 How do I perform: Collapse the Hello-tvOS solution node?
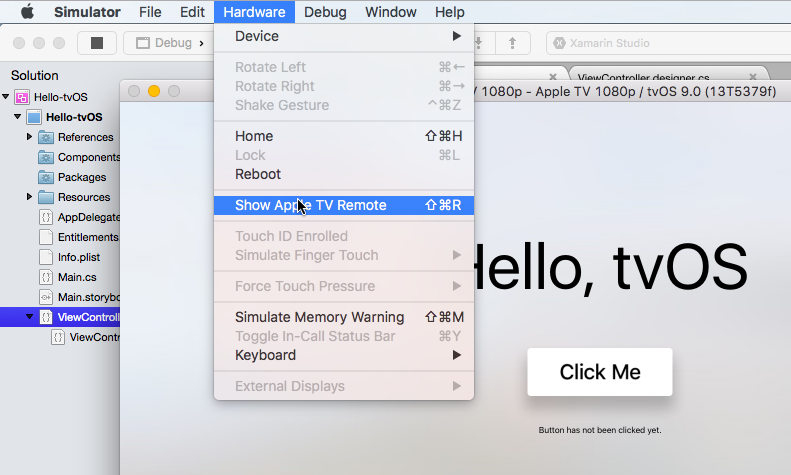(6, 96)
